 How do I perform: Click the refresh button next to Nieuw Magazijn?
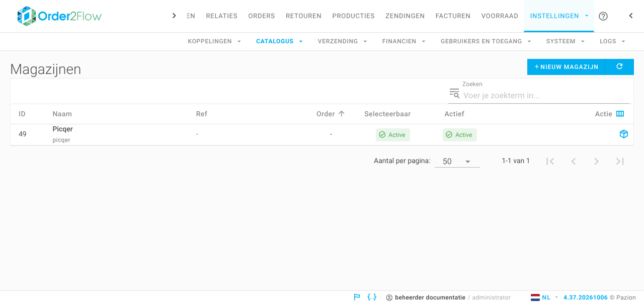click(619, 66)
